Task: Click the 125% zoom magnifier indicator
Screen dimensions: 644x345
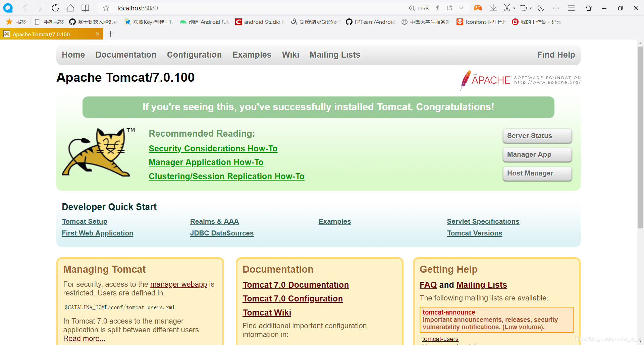Action: click(x=419, y=8)
